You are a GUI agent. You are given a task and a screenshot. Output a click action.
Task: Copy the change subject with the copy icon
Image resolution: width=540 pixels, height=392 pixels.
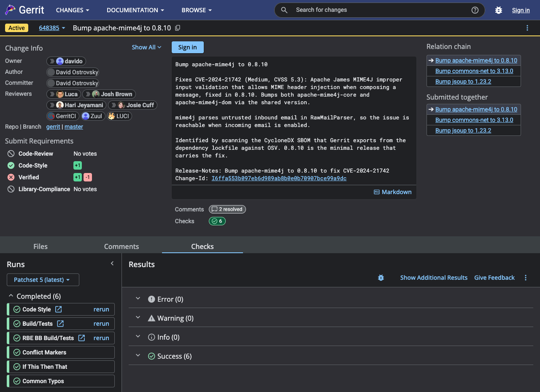178,28
